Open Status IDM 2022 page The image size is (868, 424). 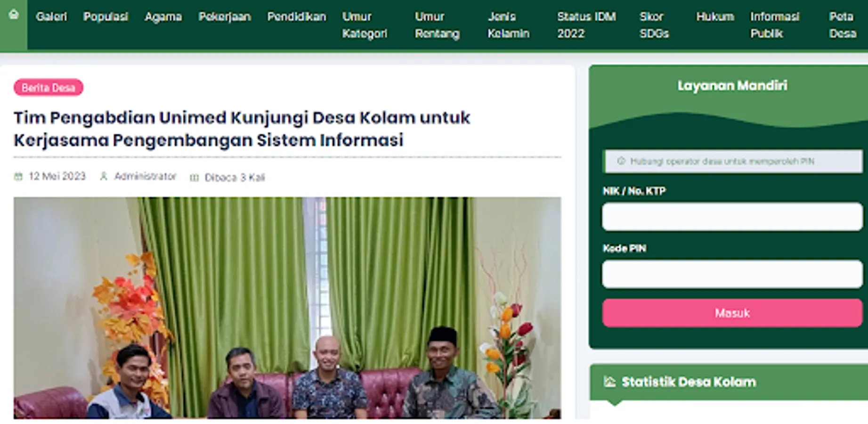tap(586, 25)
